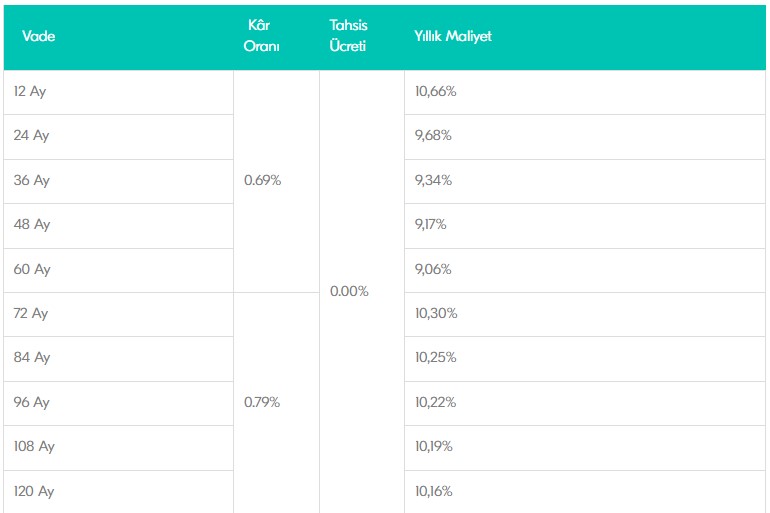
Task: Click the 10,66% annual cost value
Action: [x=436, y=91]
